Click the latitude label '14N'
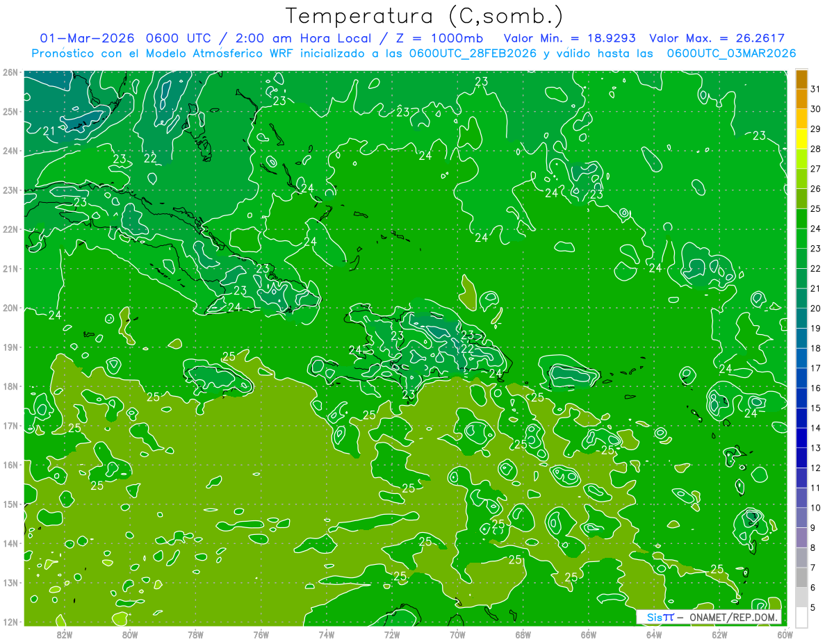Screen dimensions: 834x644 click(x=10, y=543)
